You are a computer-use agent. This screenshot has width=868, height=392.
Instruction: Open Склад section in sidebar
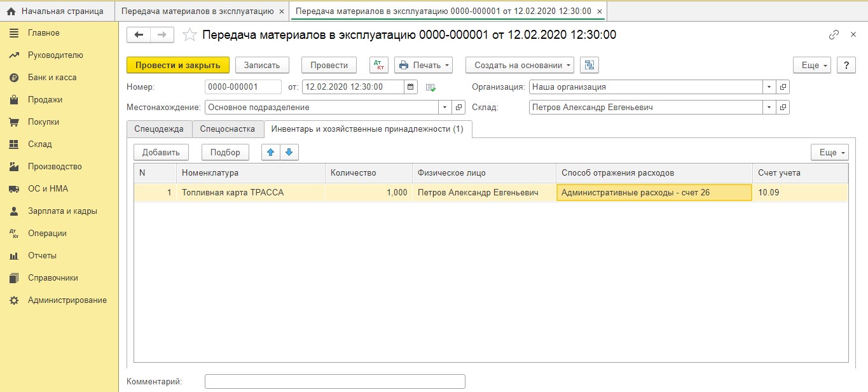click(x=40, y=144)
